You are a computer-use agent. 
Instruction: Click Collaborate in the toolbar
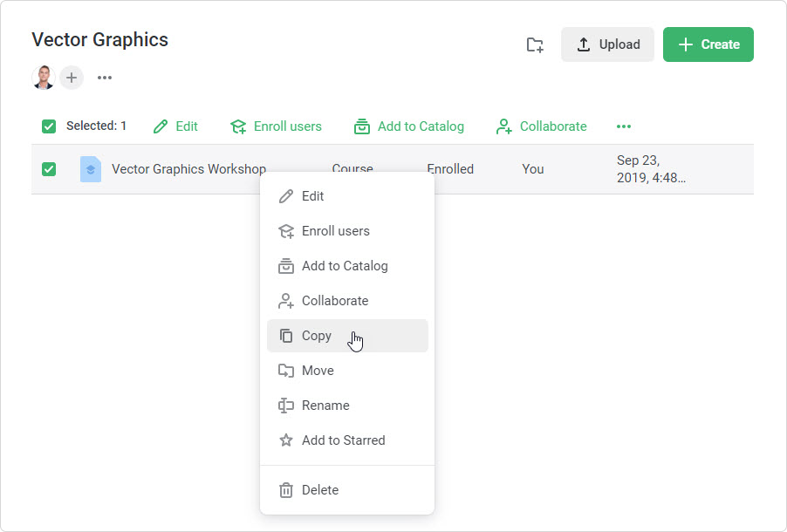pos(541,126)
